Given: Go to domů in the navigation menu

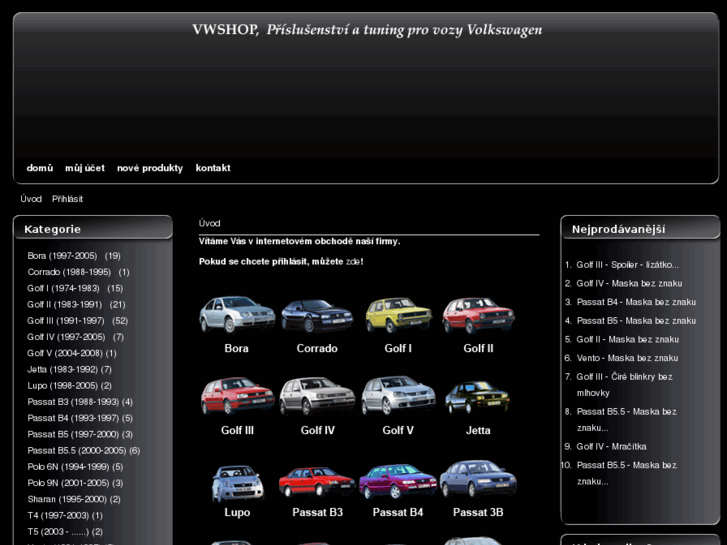Looking at the screenshot, I should 40,168.
